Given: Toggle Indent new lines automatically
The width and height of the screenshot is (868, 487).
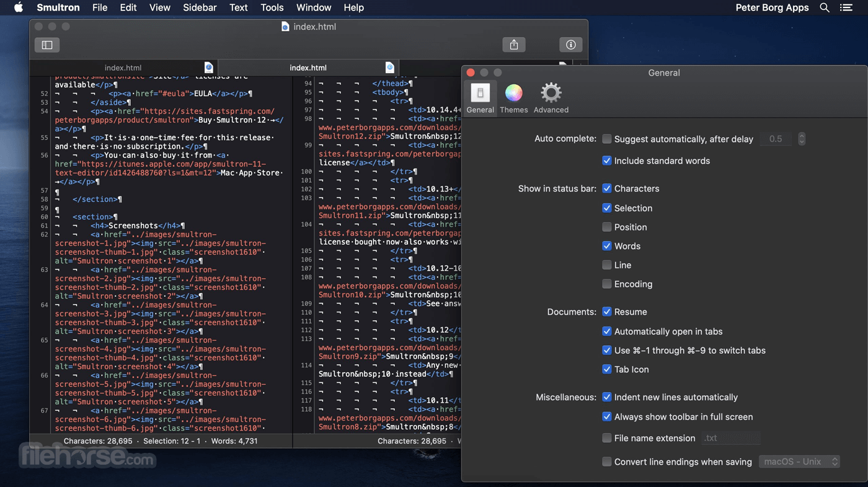Looking at the screenshot, I should pyautogui.click(x=607, y=397).
